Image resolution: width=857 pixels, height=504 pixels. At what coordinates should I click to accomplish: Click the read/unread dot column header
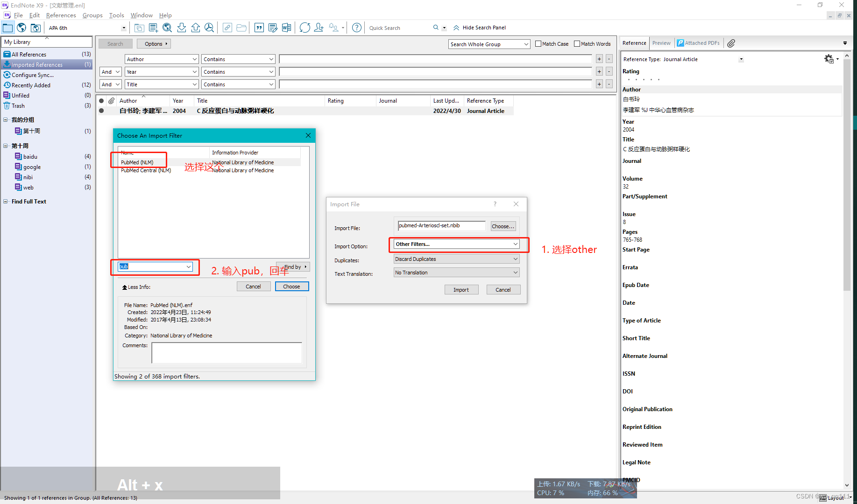101,101
